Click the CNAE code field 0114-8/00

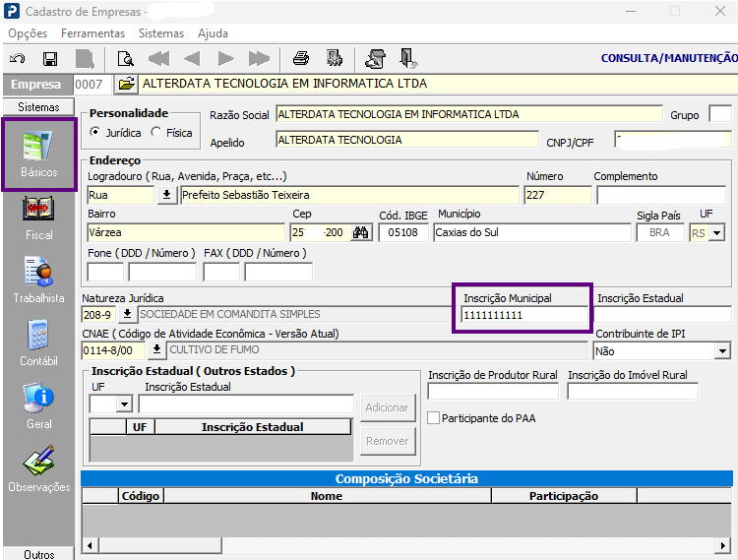[113, 350]
